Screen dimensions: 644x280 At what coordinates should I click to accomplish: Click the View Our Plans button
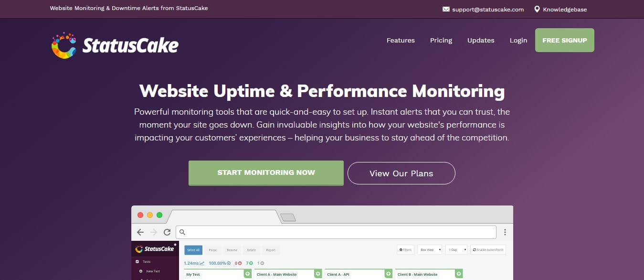401,173
